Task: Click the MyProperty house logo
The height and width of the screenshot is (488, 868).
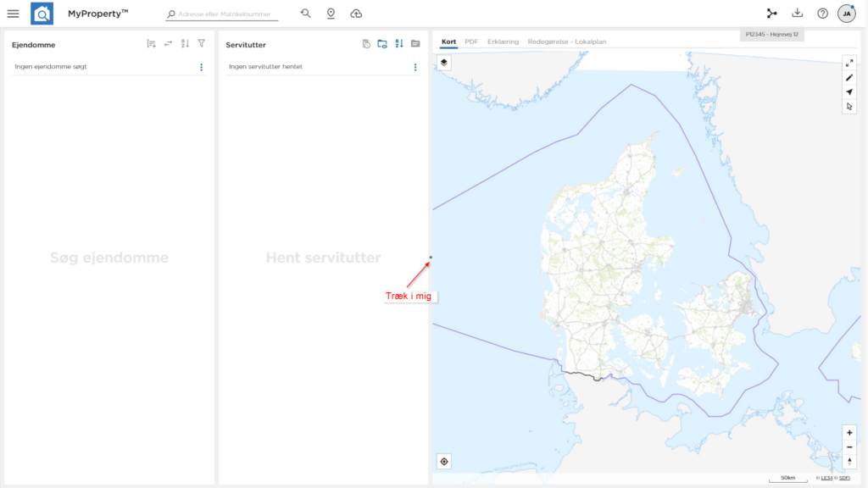Action: [x=42, y=14]
